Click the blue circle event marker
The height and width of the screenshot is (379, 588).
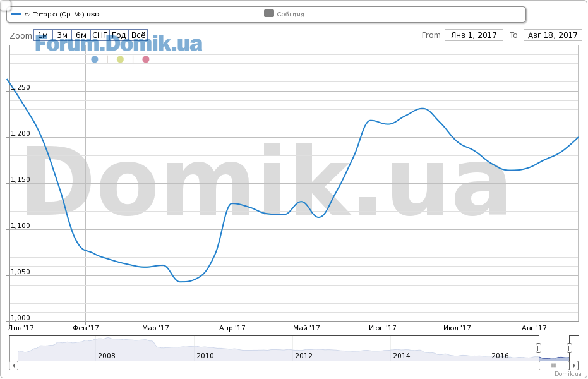point(95,59)
